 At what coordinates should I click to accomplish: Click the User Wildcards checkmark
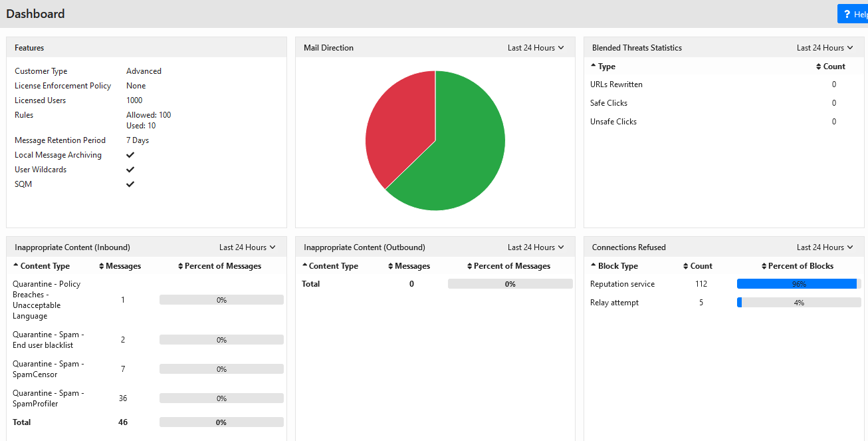pos(130,170)
